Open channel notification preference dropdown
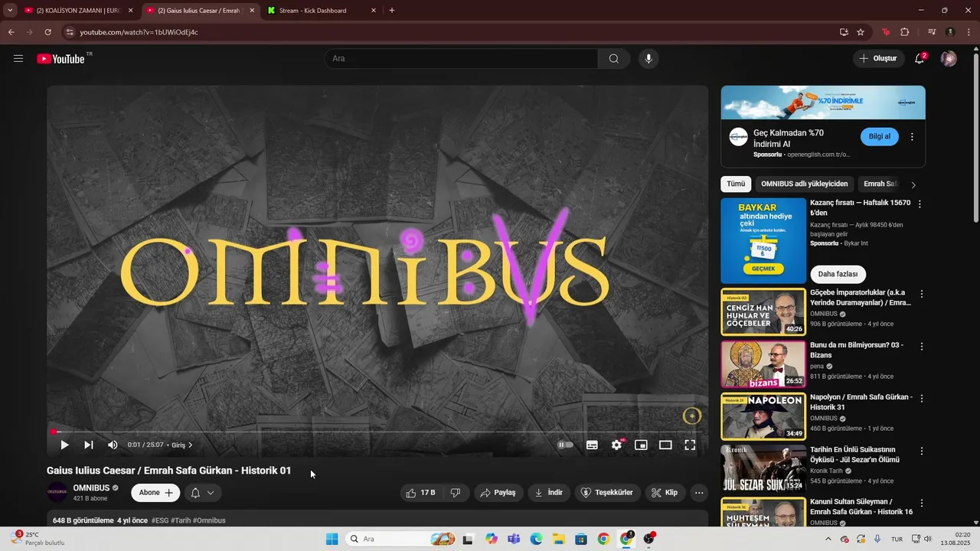This screenshot has height=551, width=980. [202, 493]
